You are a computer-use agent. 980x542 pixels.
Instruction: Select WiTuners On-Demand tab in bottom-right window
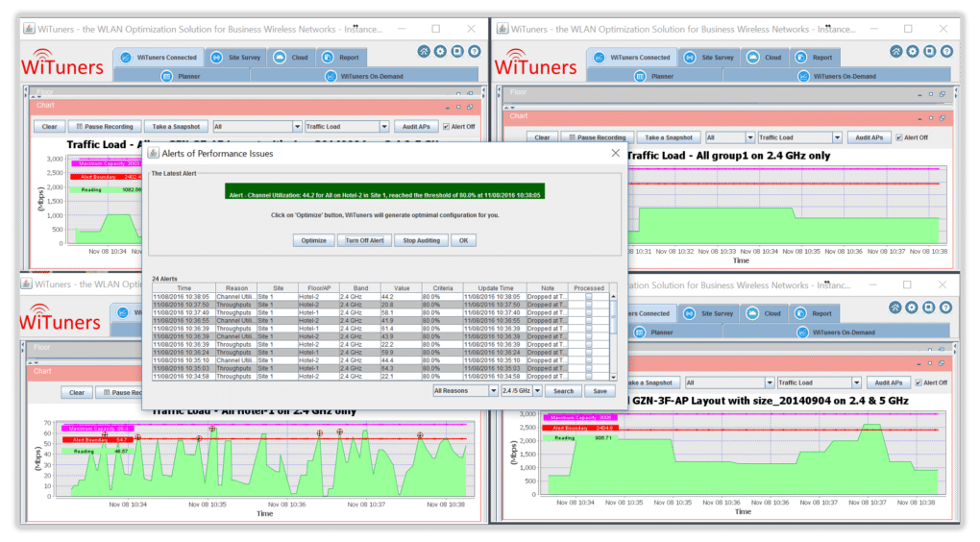(836, 332)
